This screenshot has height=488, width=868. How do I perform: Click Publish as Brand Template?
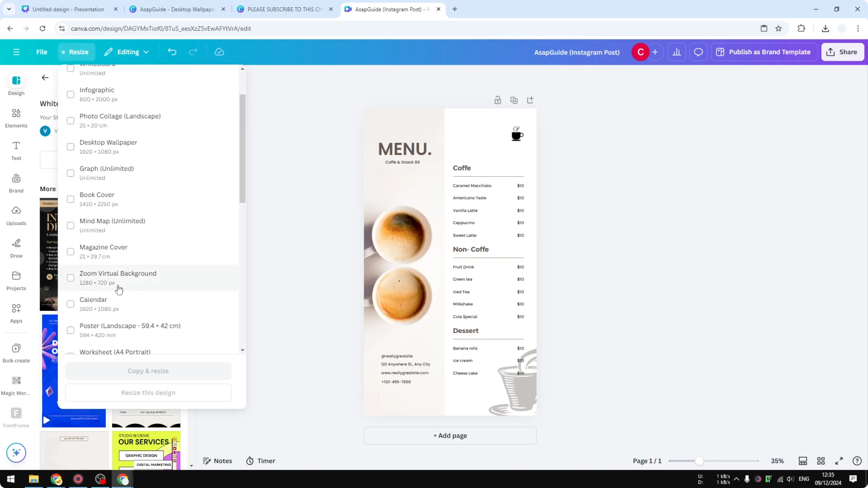[x=764, y=52]
